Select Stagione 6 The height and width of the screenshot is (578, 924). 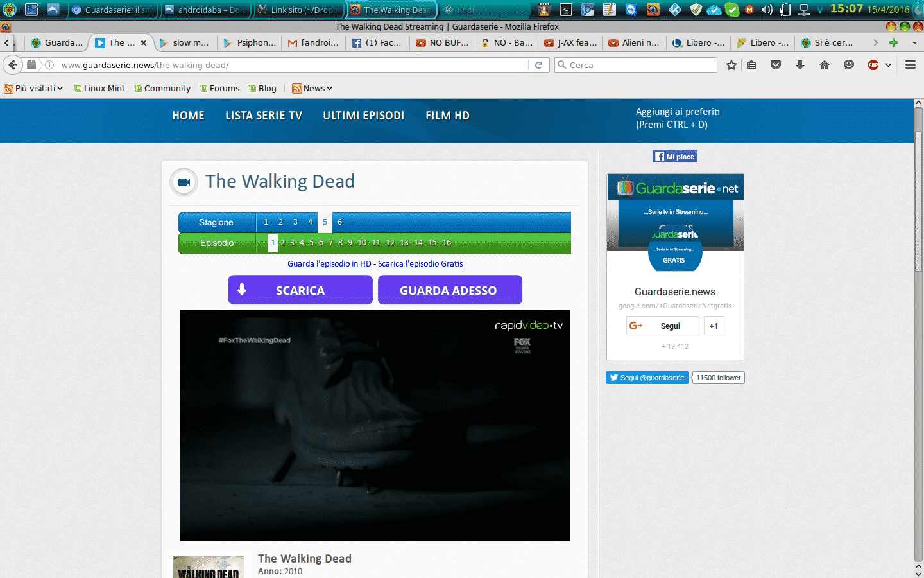coord(339,222)
